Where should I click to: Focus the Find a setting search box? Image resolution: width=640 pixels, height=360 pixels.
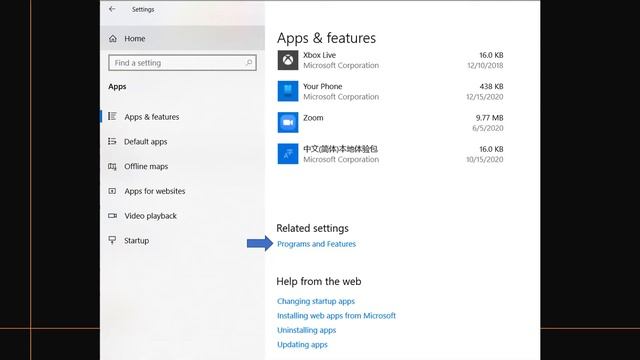182,63
